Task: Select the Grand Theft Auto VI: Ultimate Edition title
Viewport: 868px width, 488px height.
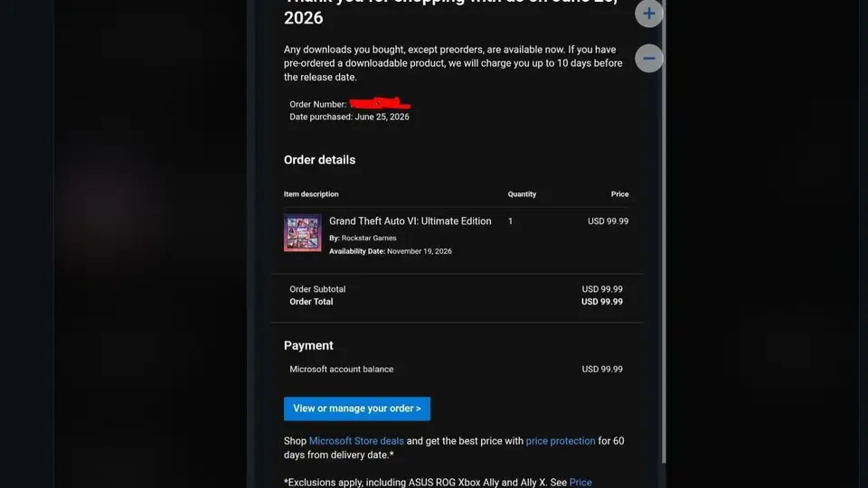Action: [410, 221]
